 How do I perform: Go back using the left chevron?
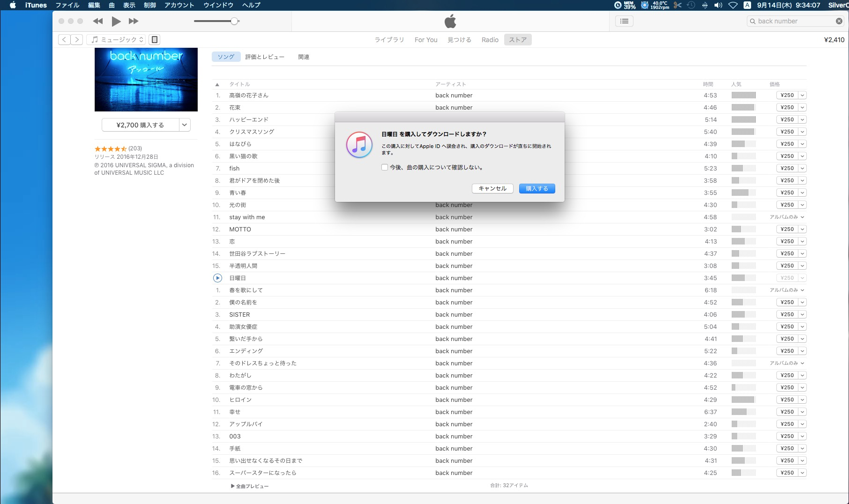pyautogui.click(x=64, y=40)
